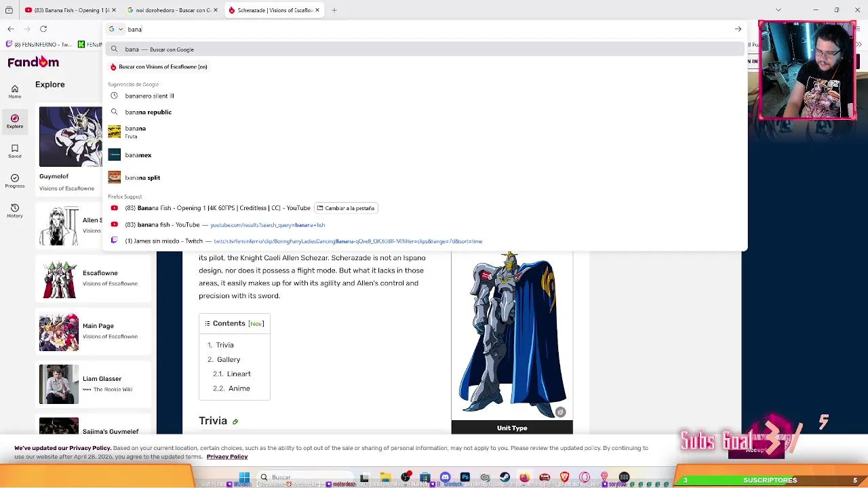Reload the page with the refresh icon
Viewport: 868px width, 488px height.
click(43, 29)
